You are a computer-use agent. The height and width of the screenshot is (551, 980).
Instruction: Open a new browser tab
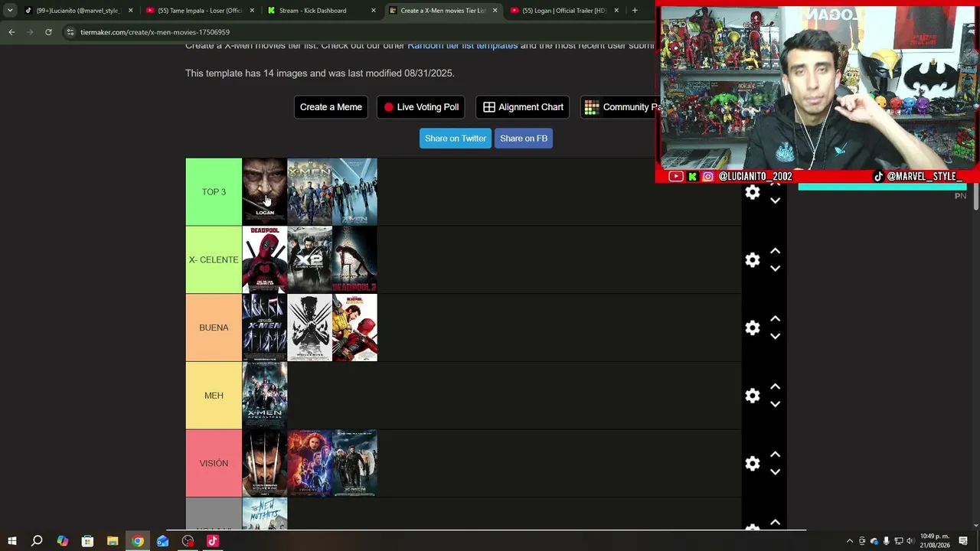[635, 11]
